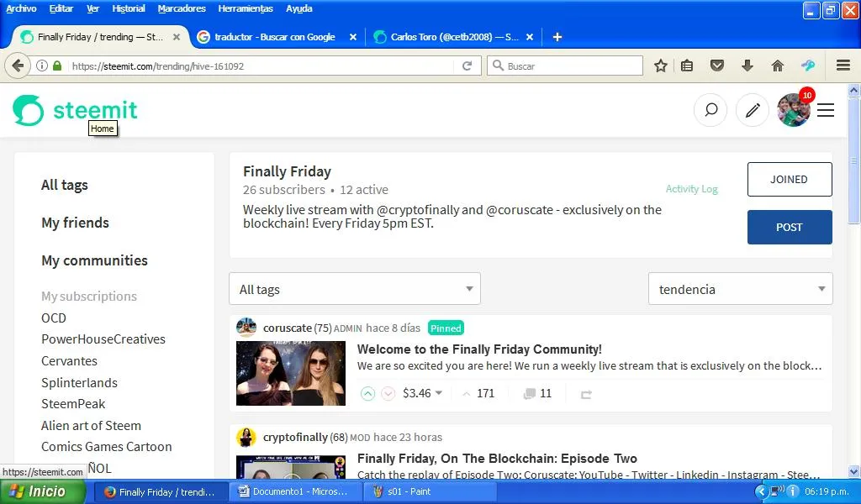Close the Carlos Toro tab
The image size is (861, 504).
(530, 37)
